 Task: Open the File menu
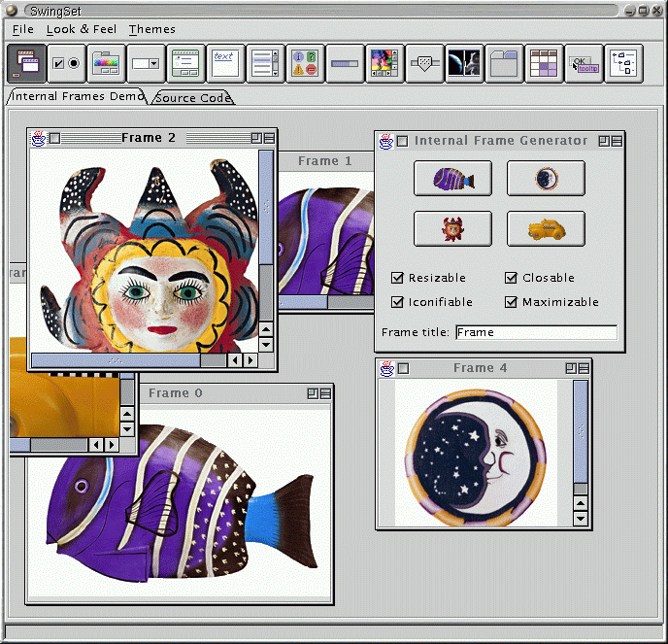(x=23, y=29)
